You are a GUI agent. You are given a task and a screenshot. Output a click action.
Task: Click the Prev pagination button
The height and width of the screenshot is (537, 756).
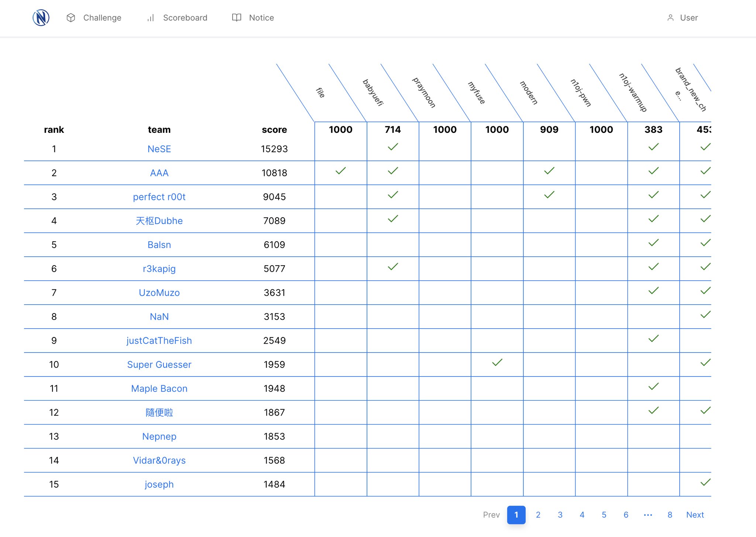(x=491, y=515)
